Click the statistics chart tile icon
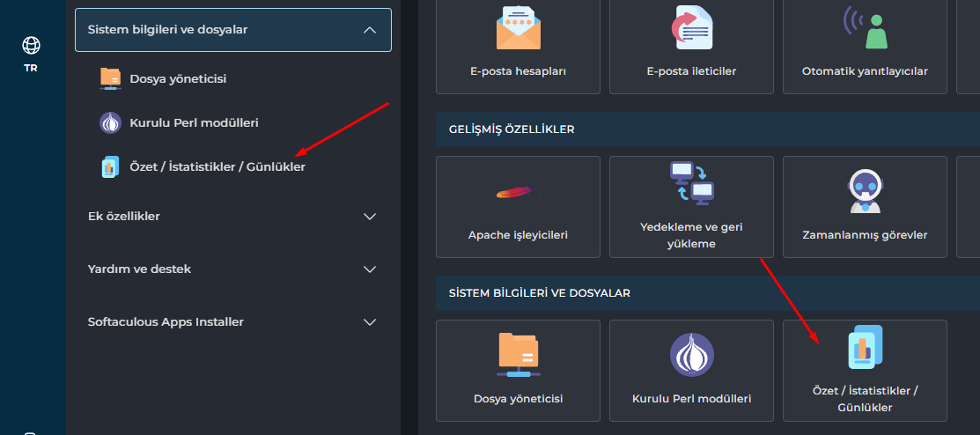The height and width of the screenshot is (435, 980). pyautogui.click(x=865, y=347)
